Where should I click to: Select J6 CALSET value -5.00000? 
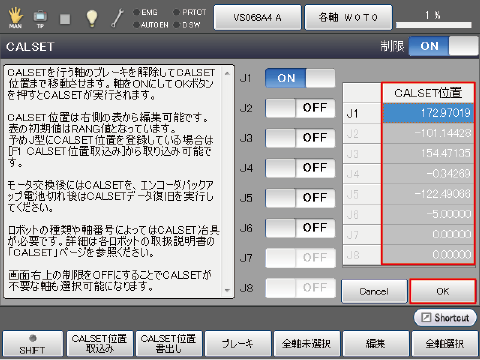pos(428,214)
